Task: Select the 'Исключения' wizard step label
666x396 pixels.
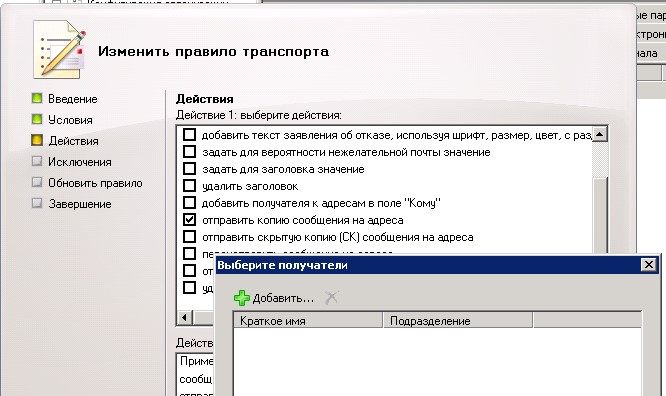Action: click(x=80, y=162)
